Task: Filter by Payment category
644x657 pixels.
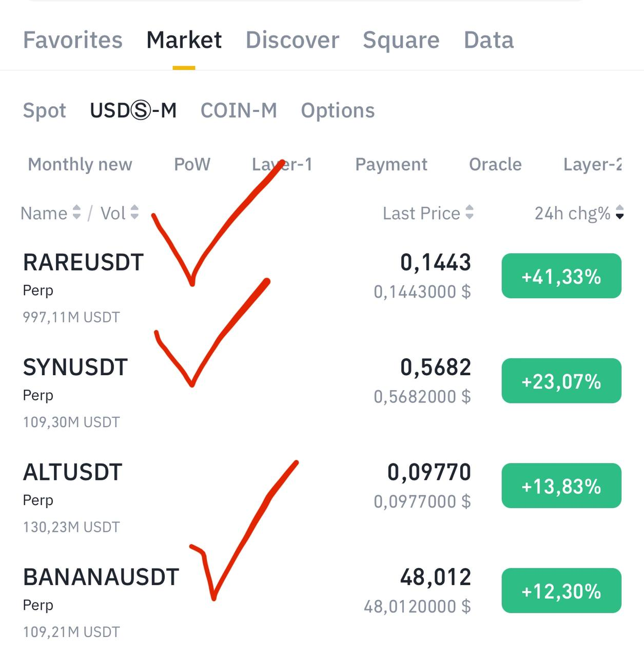Action: click(391, 164)
